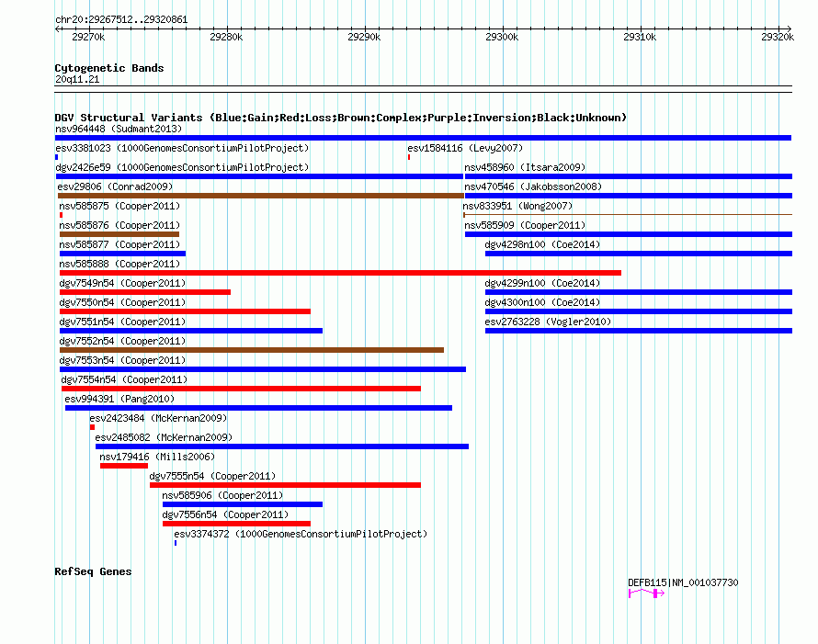This screenshot has height=644, width=818.
Task: Select the long blue nsv964448 gain bar
Action: click(423, 138)
